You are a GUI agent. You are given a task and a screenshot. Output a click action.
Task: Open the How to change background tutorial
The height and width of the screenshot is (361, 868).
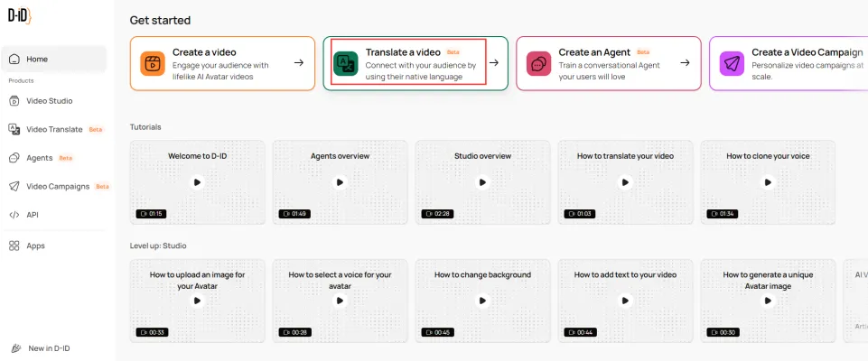click(x=482, y=301)
